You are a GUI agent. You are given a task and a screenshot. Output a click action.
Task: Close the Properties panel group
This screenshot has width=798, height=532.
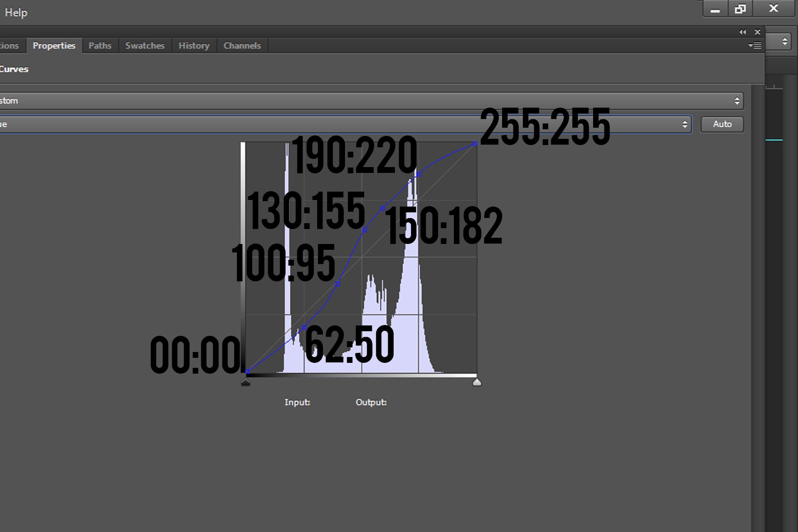757,32
